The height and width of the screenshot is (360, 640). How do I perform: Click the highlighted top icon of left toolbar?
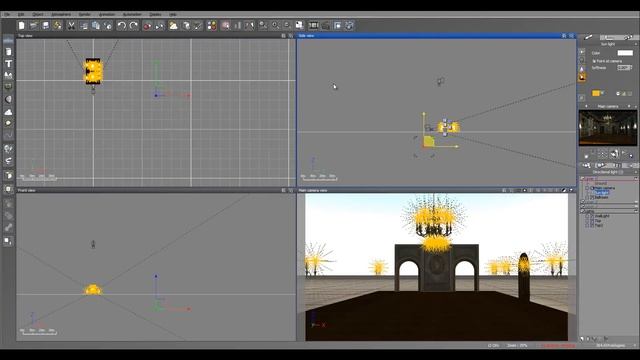pyautogui.click(x=8, y=40)
